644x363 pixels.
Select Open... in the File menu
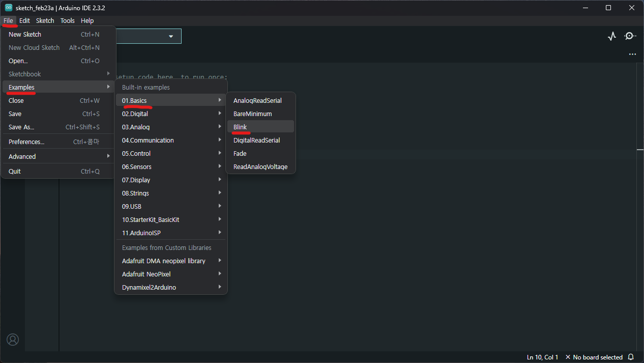(58, 61)
